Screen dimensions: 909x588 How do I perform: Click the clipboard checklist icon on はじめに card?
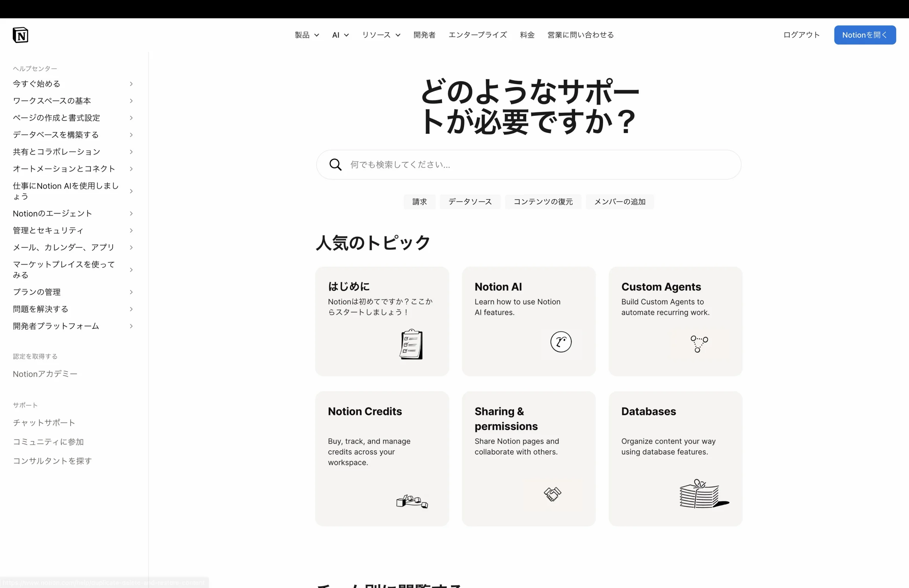pos(411,344)
